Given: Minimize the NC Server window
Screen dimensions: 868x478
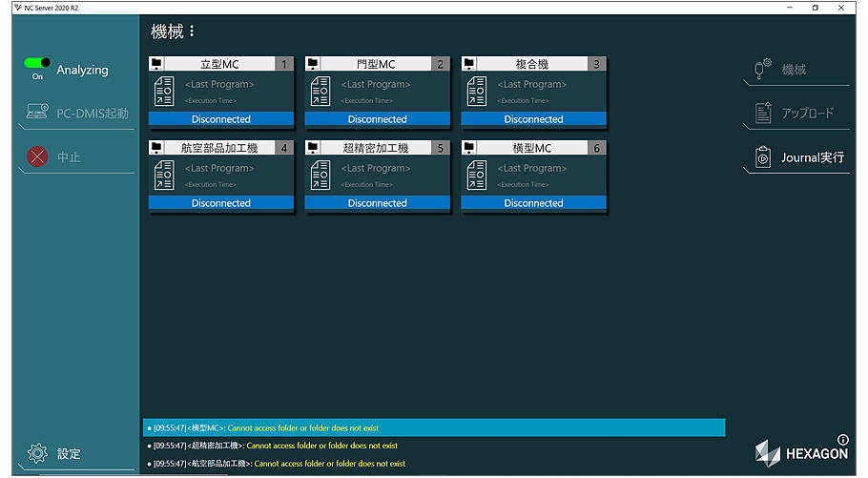Looking at the screenshot, I should (790, 8).
